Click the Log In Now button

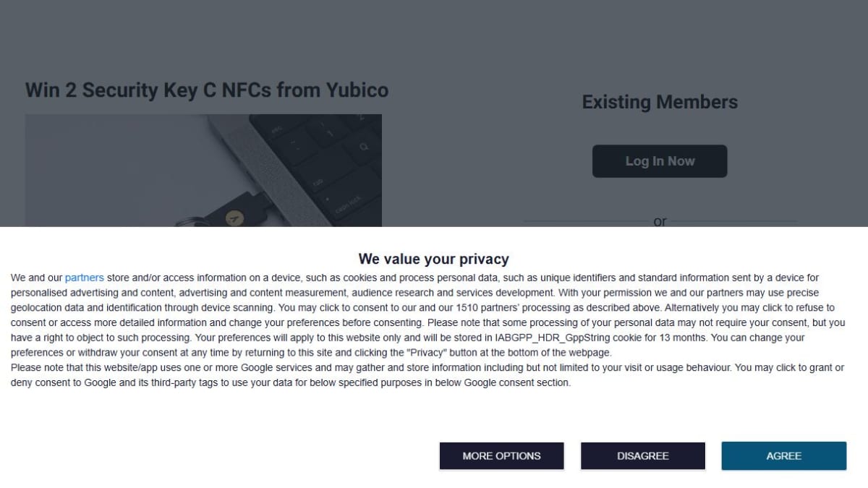660,161
